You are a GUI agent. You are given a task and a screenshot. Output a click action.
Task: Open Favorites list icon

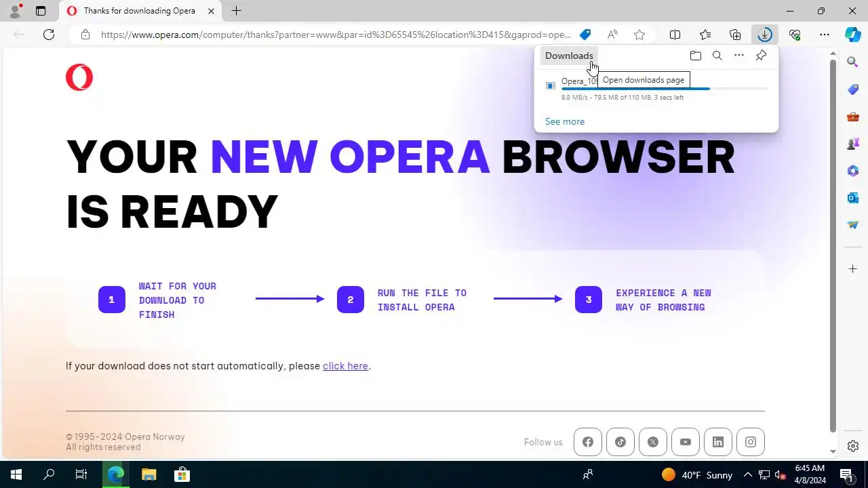click(x=705, y=35)
